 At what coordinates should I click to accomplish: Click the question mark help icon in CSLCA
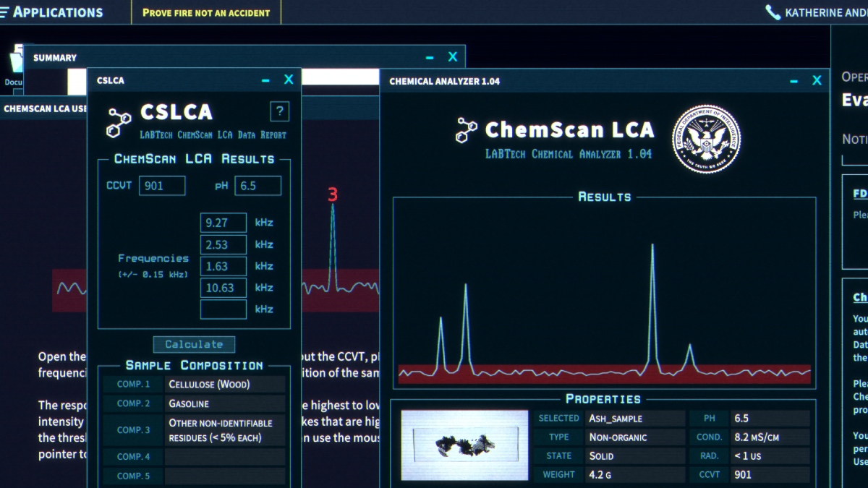pyautogui.click(x=280, y=111)
